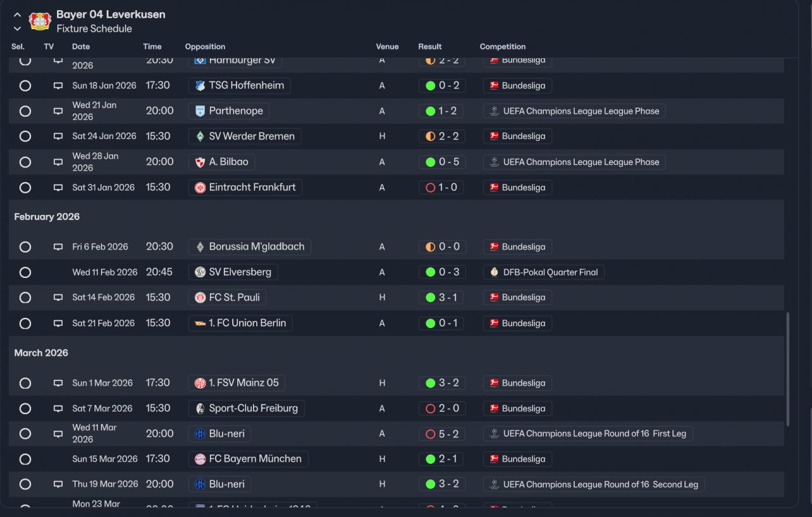Click the down chevron beside the club crest
This screenshot has width=812, height=517.
tap(17, 29)
